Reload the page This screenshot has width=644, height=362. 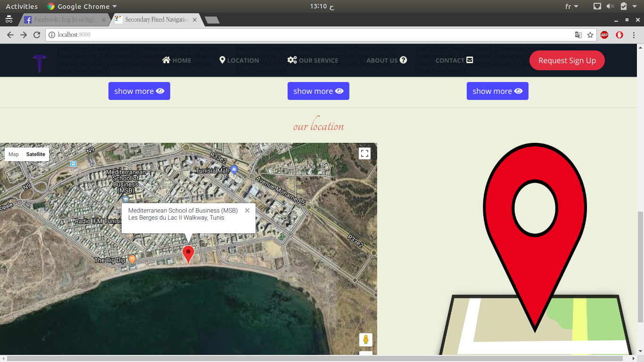37,35
